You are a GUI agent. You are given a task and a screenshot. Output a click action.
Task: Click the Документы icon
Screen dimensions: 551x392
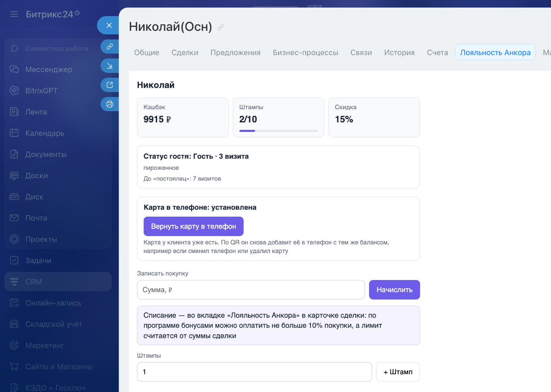coord(14,155)
